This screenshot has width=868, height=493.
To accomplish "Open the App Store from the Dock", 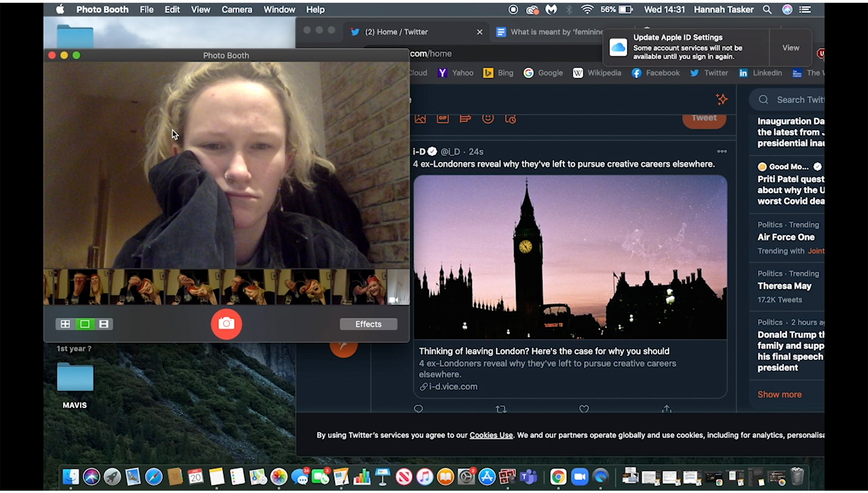I will (487, 477).
